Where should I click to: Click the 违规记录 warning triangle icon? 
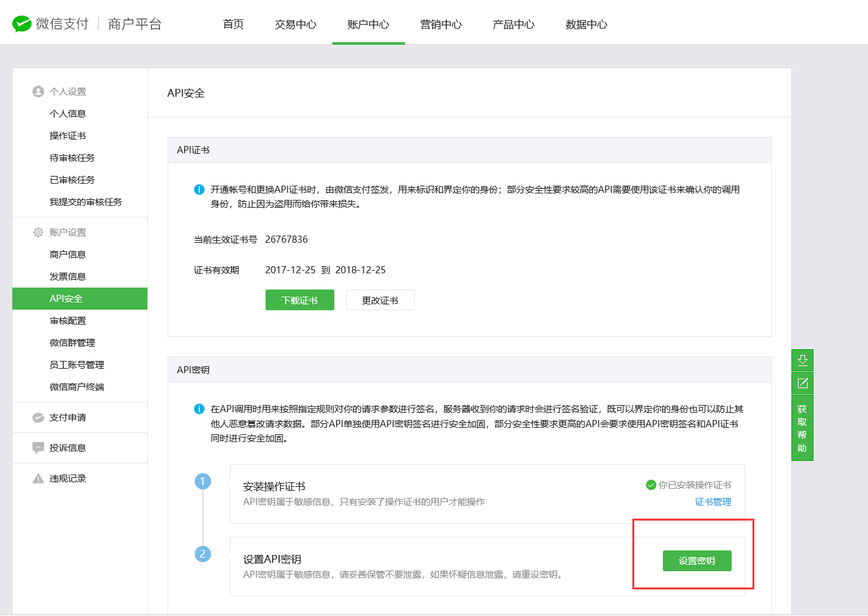pyautogui.click(x=38, y=478)
